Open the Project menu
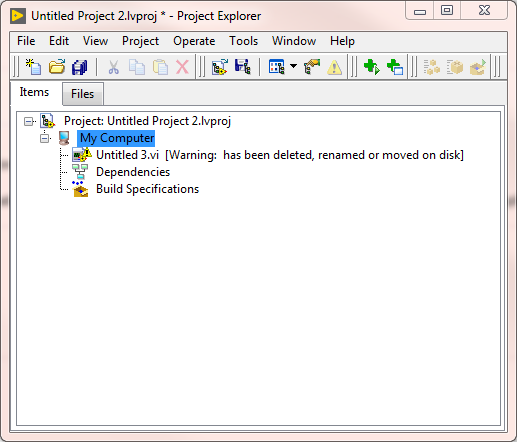Viewport: 517px width, 442px height. (x=140, y=41)
